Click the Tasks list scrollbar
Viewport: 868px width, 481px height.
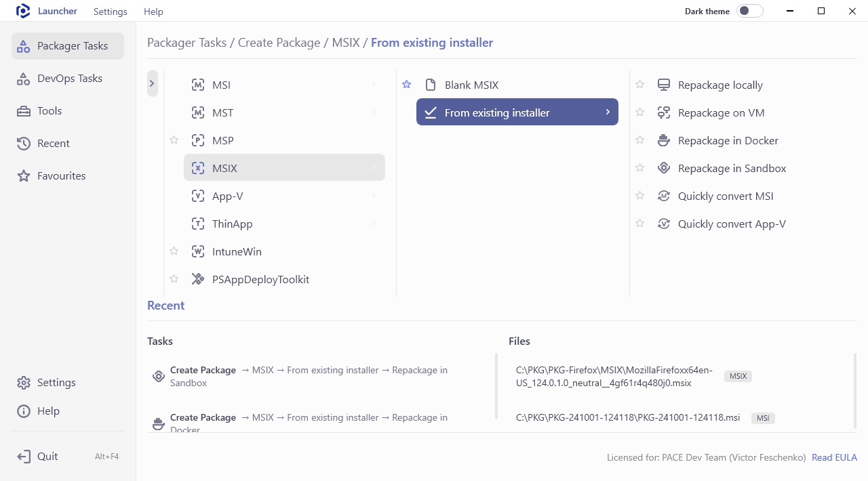(496, 386)
